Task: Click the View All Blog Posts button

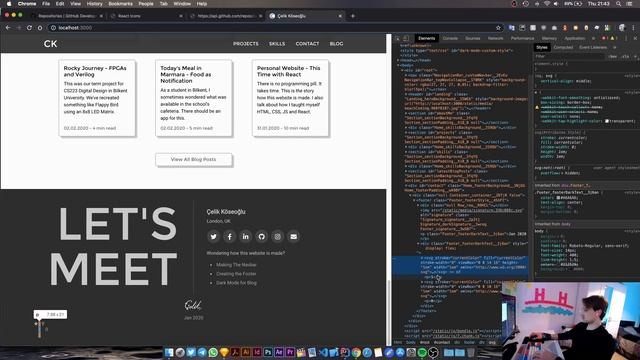Action: coord(193,160)
